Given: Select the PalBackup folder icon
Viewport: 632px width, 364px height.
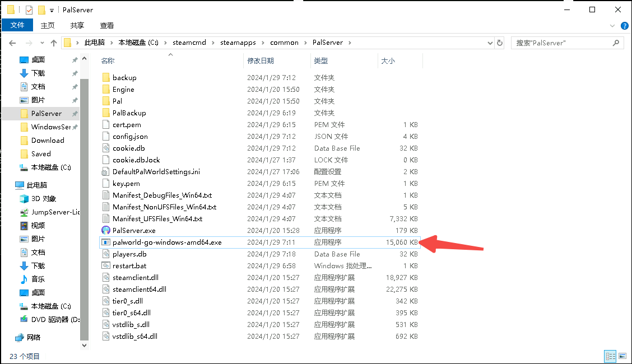Looking at the screenshot, I should coord(105,113).
